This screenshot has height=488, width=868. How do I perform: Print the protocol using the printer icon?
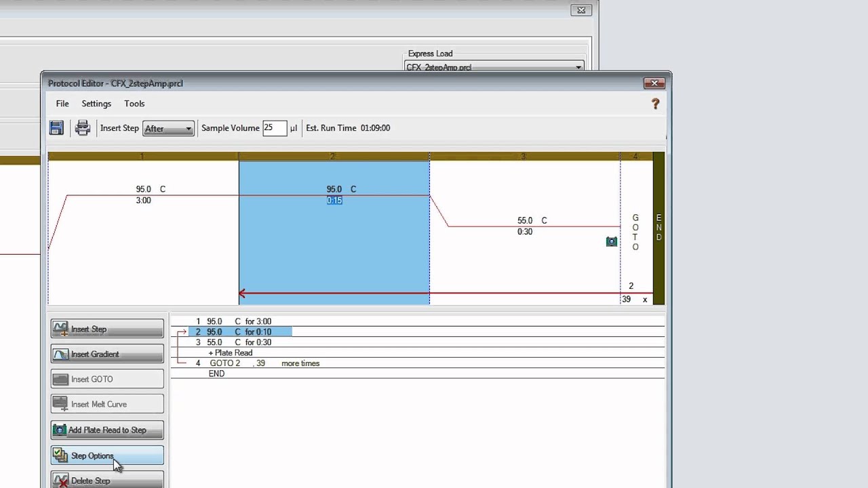coord(83,128)
